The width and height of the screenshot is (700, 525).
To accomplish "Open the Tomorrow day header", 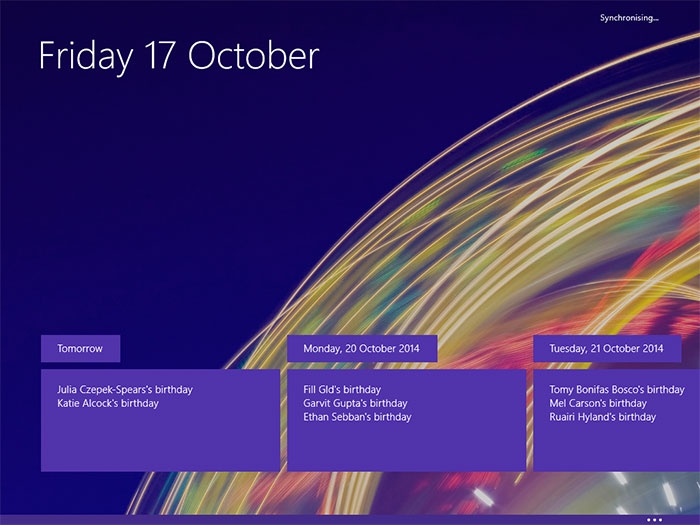I will point(80,348).
